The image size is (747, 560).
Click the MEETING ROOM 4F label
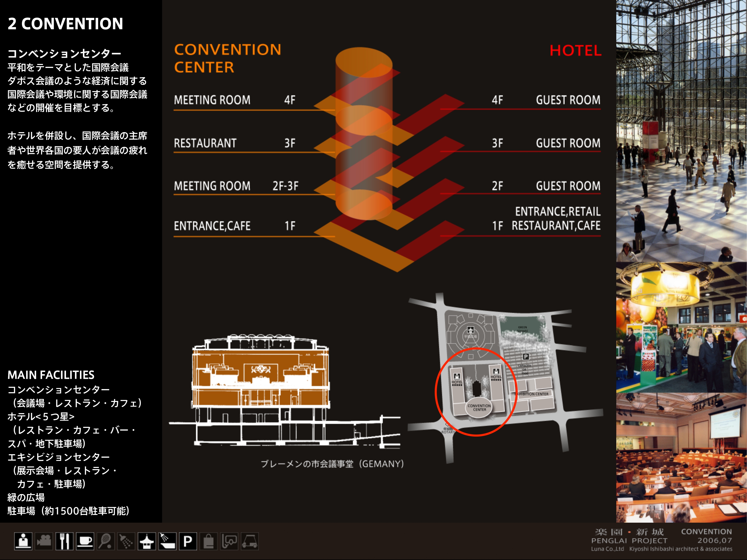click(235, 100)
